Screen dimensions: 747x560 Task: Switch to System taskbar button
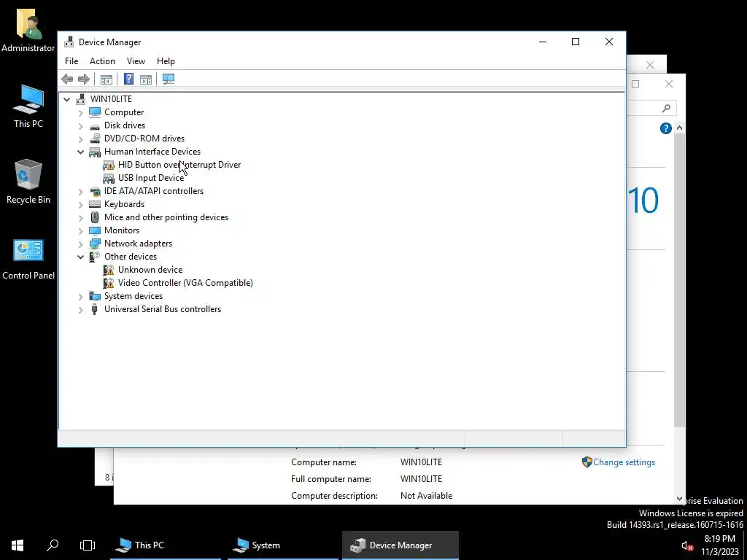click(x=283, y=545)
